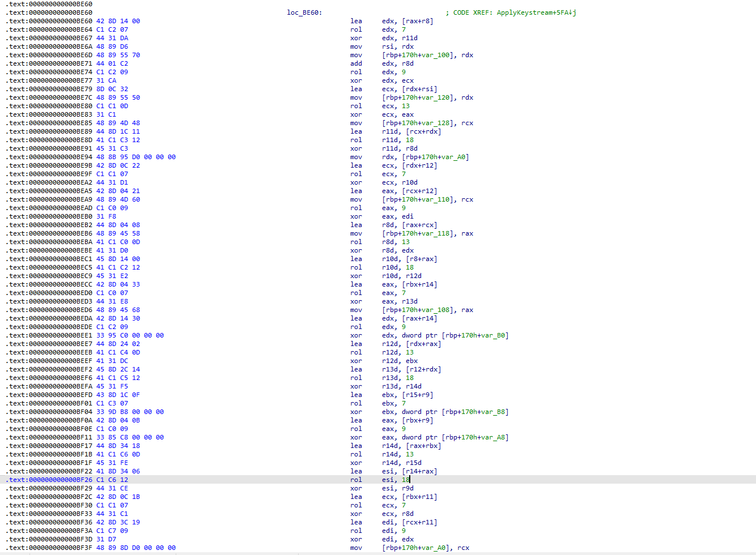Screen dimensions: 756x555
Task: Click the operand [rcx+r12]
Action: (419, 191)
